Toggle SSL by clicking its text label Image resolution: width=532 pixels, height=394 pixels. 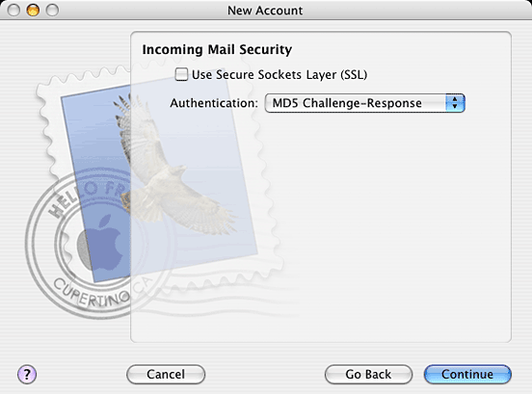coord(279,74)
